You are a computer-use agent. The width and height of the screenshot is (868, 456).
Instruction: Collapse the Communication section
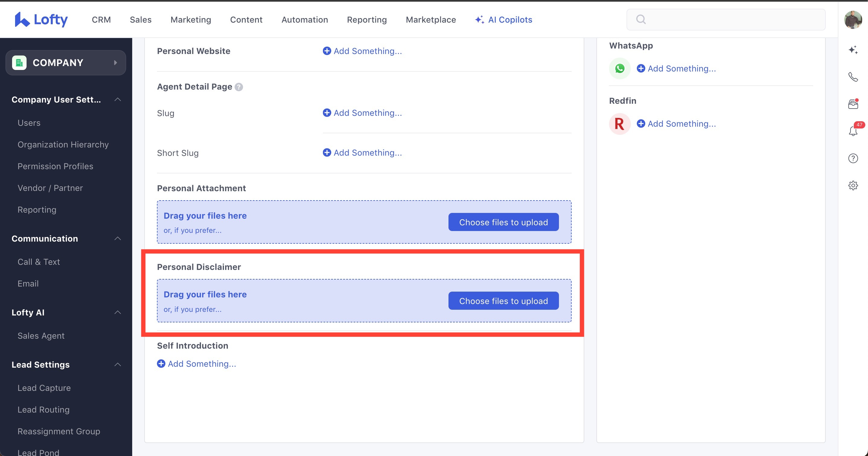(118, 239)
